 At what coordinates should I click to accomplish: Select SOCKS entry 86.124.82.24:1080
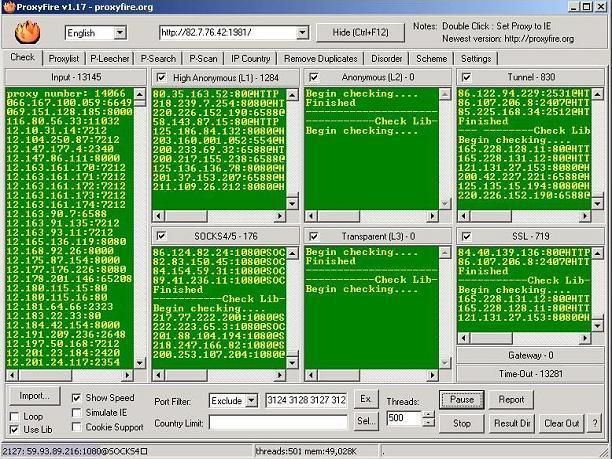(x=219, y=252)
